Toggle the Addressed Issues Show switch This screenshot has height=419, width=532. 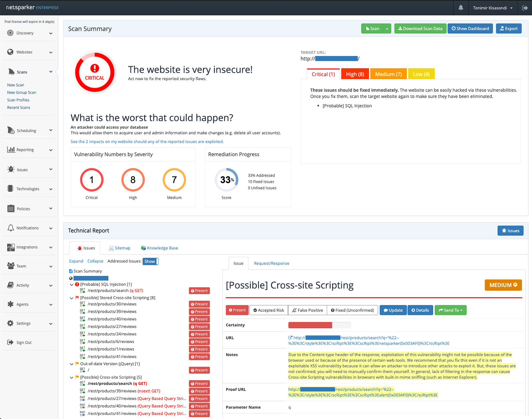(151, 261)
